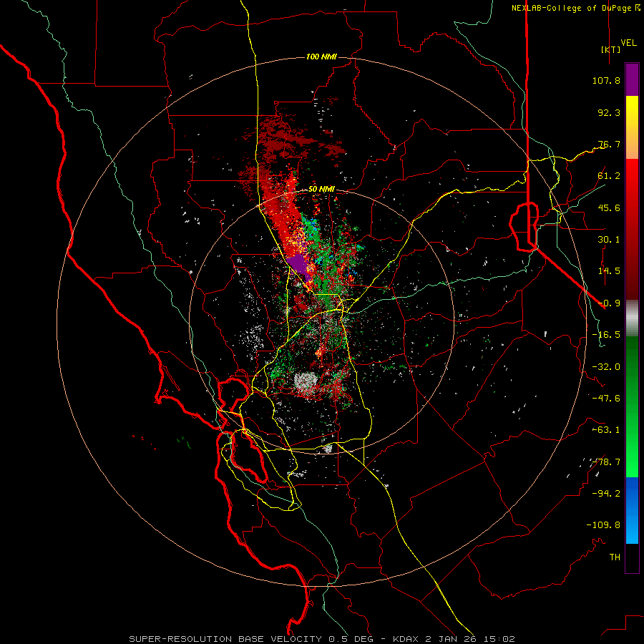Viewport: 644px width, 644px height.
Task: Select the -16.5 legend value
Action: click(606, 335)
